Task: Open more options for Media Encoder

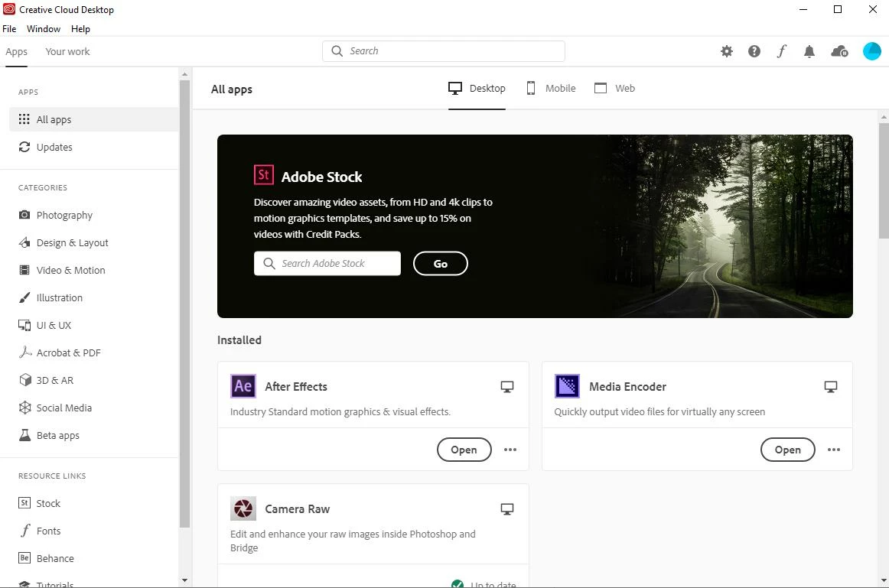Action: click(x=833, y=450)
